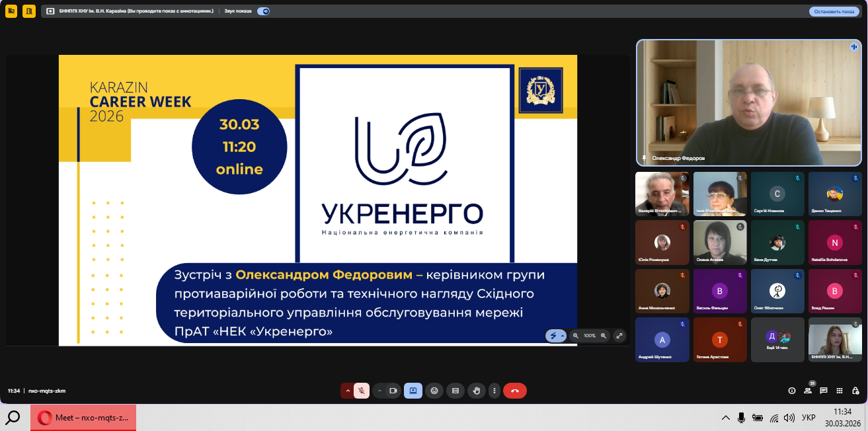This screenshot has width=868, height=431.
Task: Zoom in on the shared presentation
Action: pyautogui.click(x=604, y=336)
